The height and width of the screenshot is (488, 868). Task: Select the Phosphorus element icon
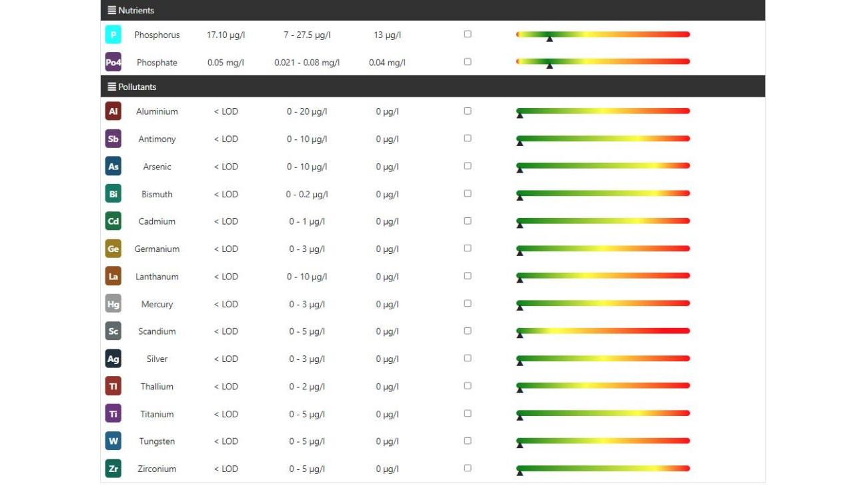pos(113,34)
